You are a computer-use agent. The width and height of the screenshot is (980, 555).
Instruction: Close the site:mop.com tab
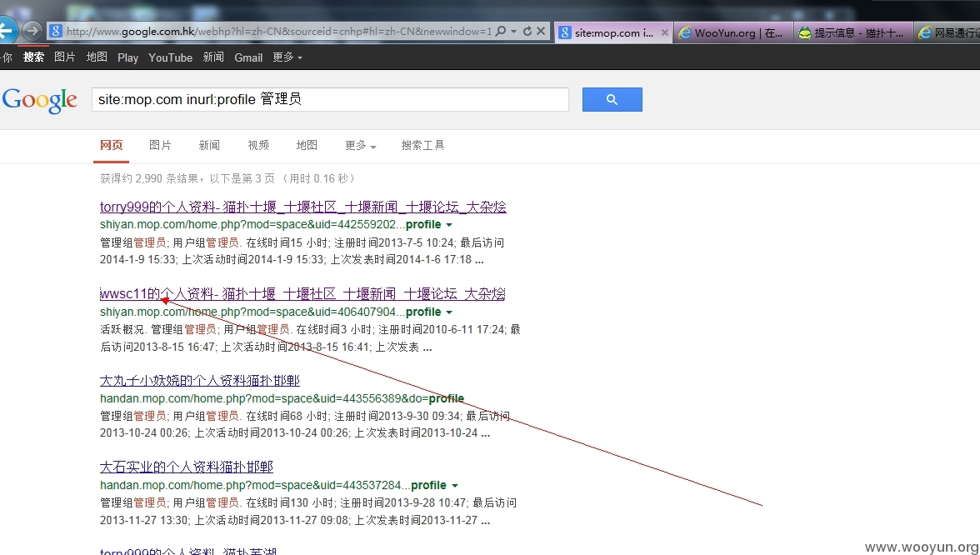(664, 32)
